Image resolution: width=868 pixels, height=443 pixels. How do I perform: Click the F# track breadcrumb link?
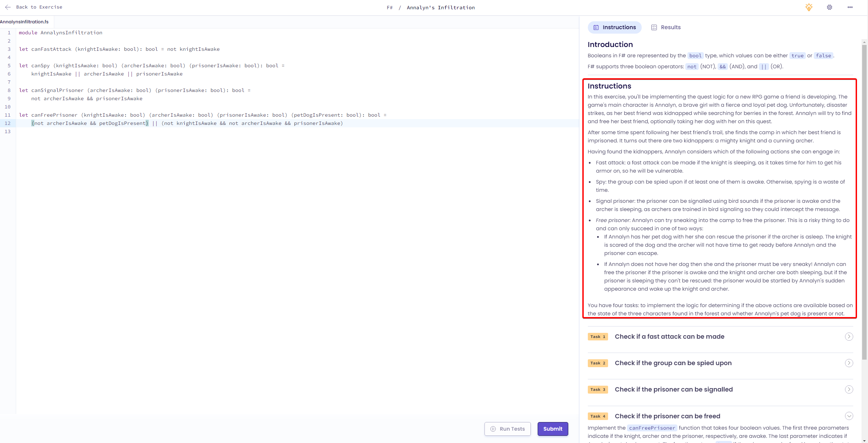[x=389, y=8]
